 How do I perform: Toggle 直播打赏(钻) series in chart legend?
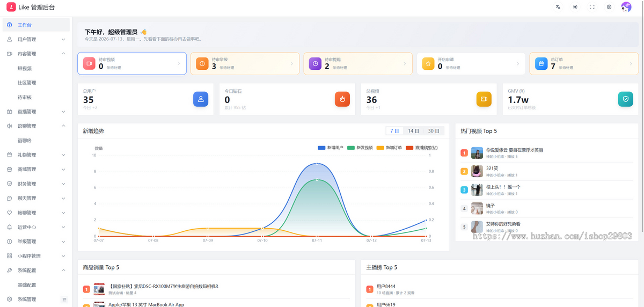click(x=422, y=148)
